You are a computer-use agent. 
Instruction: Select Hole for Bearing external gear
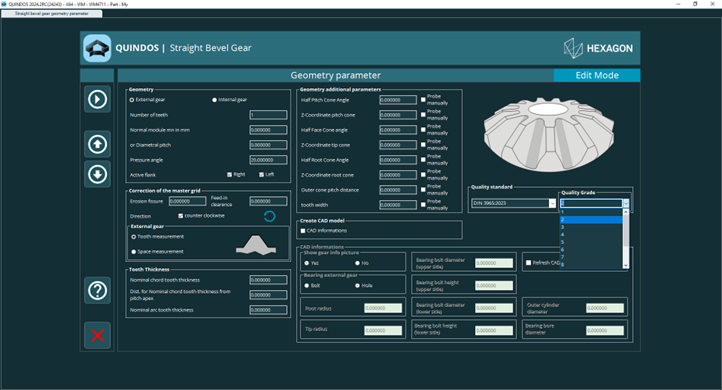pos(357,285)
